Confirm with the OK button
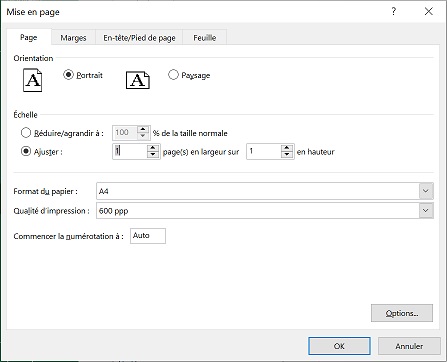This screenshot has width=447, height=362. tap(339, 346)
